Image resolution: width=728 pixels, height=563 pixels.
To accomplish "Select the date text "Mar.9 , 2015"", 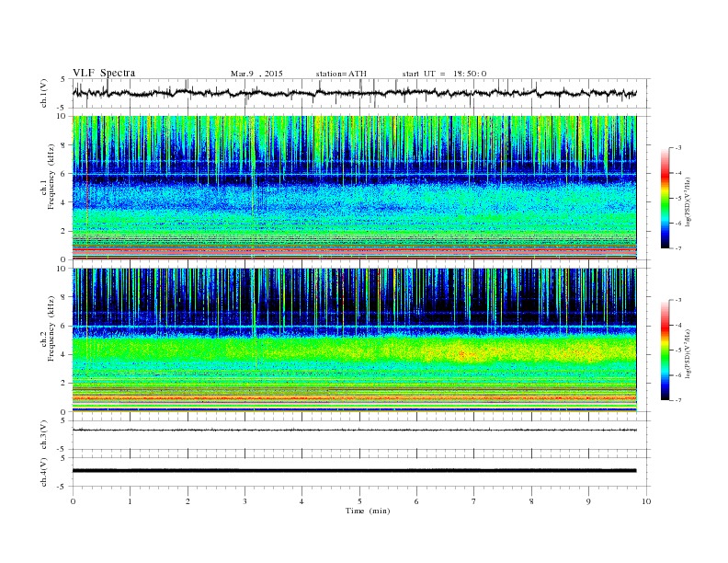I will 256,74.
